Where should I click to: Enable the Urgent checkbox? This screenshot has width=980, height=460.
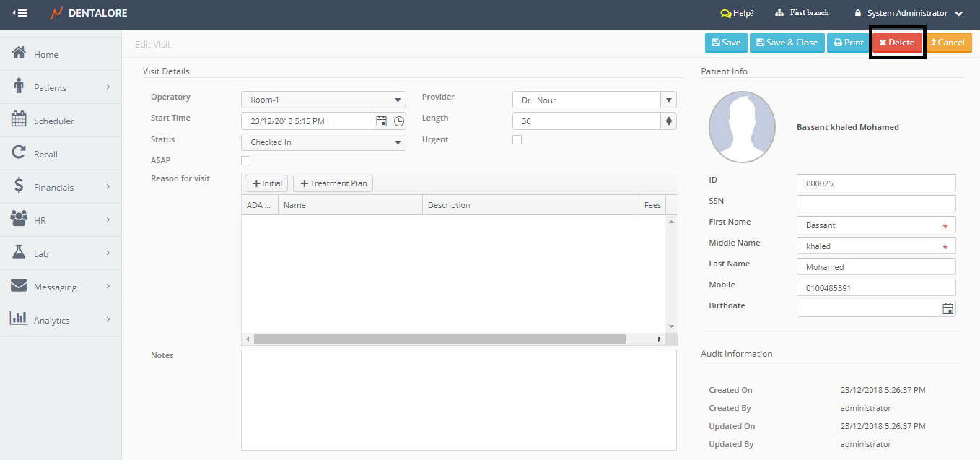tap(517, 140)
